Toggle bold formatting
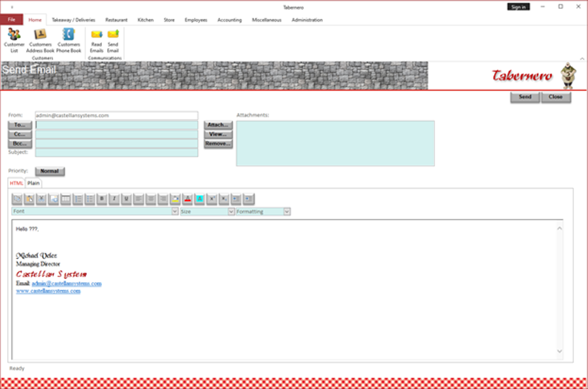This screenshot has width=588, height=389. [x=102, y=199]
